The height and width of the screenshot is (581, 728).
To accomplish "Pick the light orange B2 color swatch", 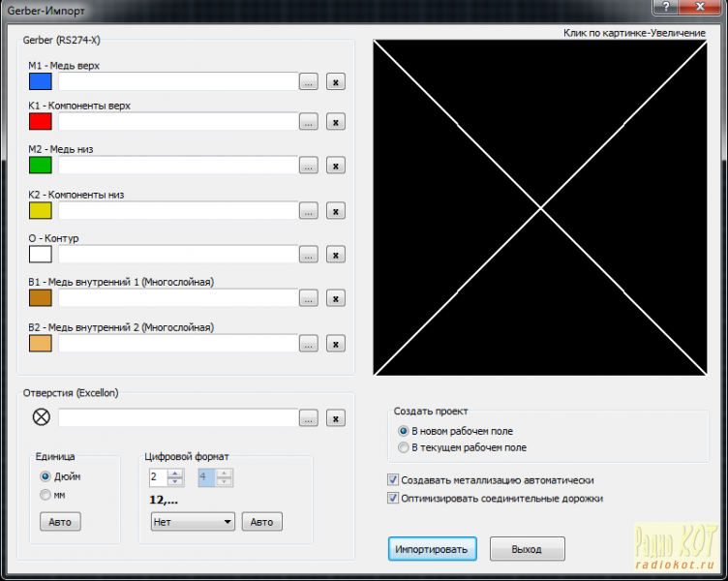I will [x=41, y=343].
